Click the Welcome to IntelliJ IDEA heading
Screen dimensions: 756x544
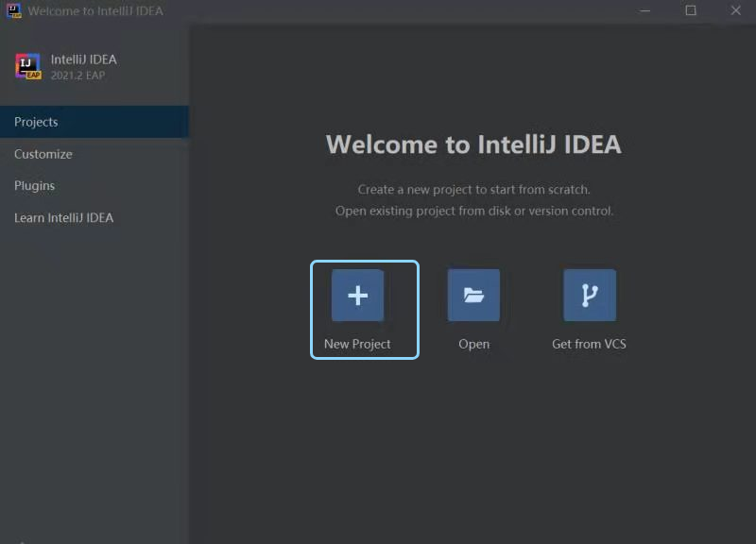473,144
